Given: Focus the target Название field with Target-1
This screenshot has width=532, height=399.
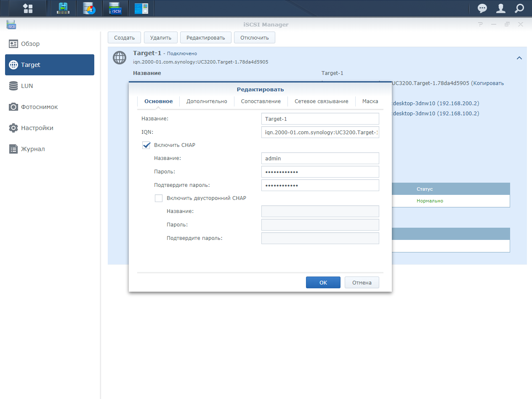Looking at the screenshot, I should pos(320,119).
